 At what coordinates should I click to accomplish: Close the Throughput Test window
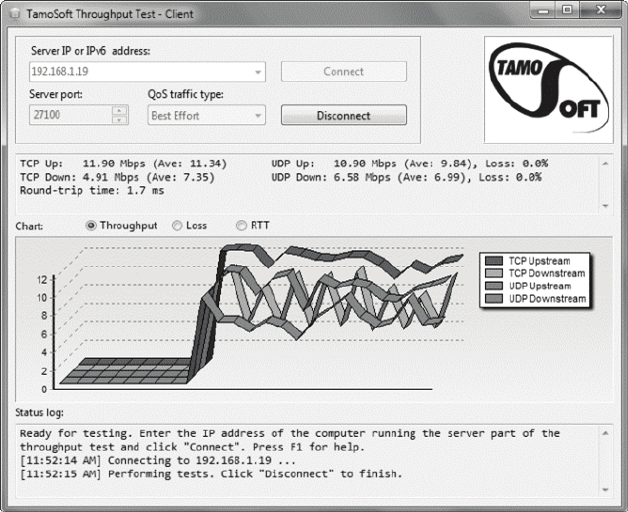pyautogui.click(x=600, y=10)
